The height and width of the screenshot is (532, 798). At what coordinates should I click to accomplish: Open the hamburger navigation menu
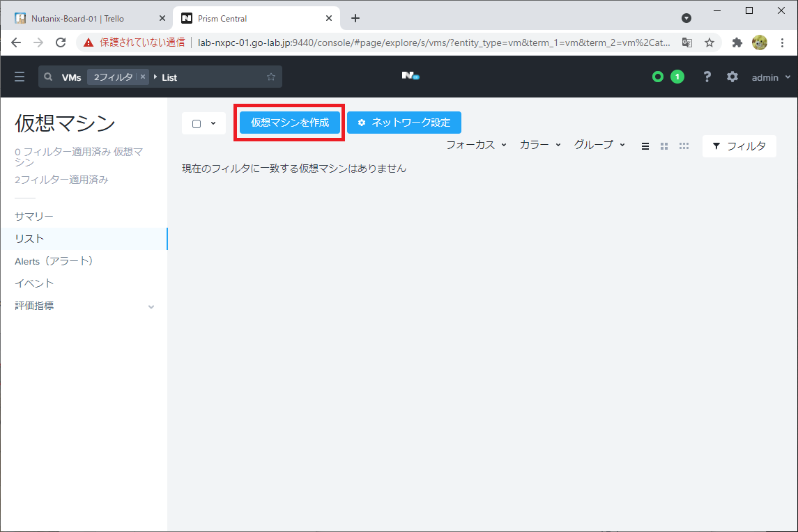click(20, 77)
